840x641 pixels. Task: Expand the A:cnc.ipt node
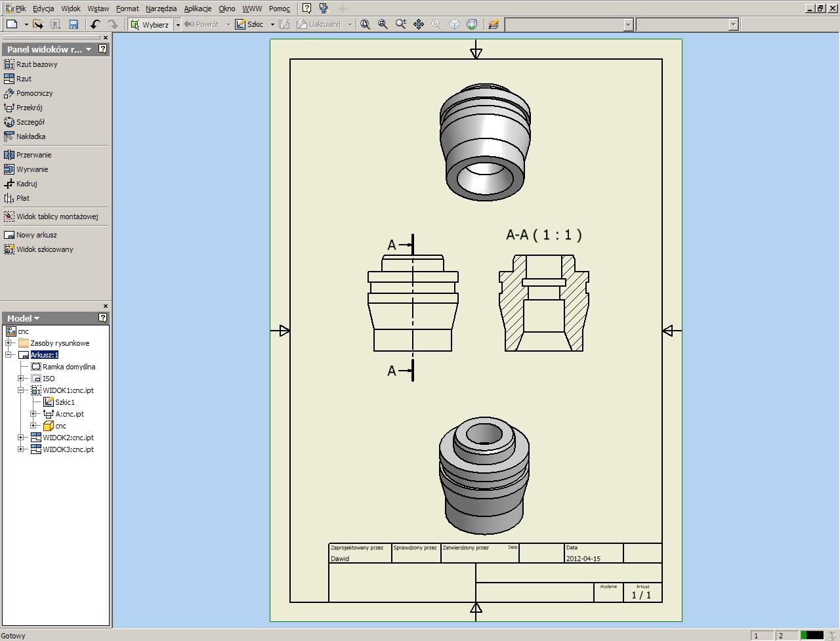[x=33, y=414]
